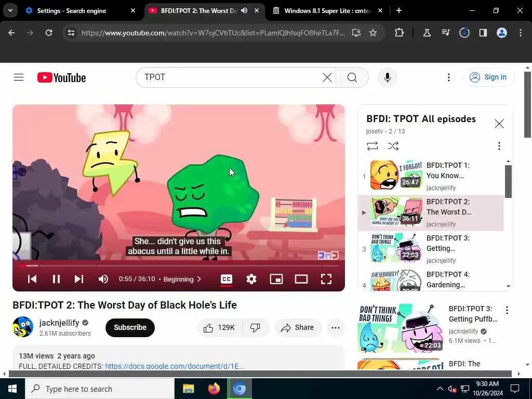Open Chrome three-dot menu

point(521,33)
